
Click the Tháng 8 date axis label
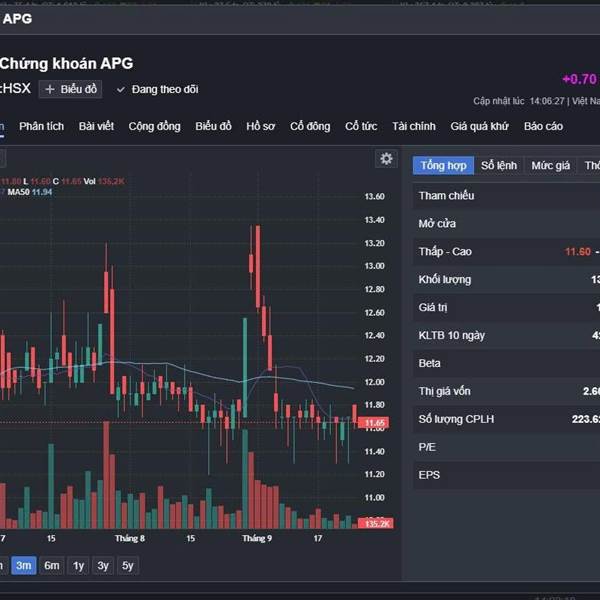pyautogui.click(x=130, y=538)
